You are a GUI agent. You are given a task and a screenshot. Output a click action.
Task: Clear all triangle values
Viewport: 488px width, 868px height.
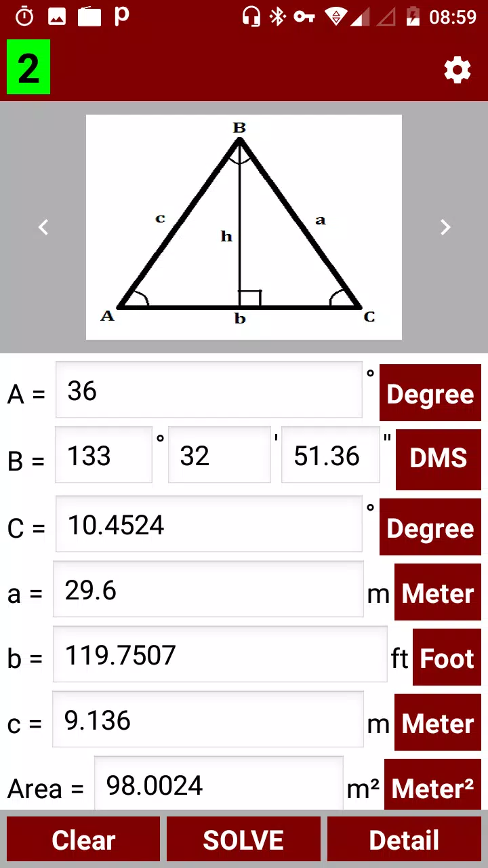pos(83,840)
